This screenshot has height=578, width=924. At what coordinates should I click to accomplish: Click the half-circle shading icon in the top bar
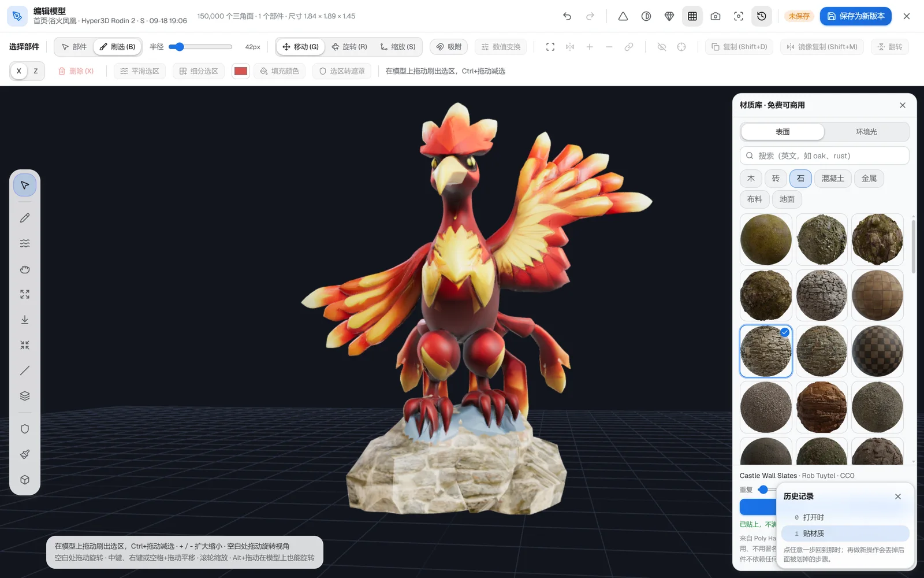(646, 16)
